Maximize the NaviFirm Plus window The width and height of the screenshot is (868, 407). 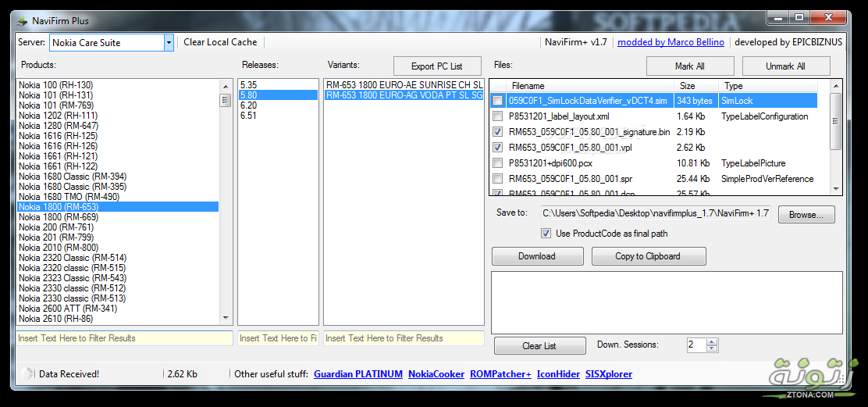[x=799, y=18]
